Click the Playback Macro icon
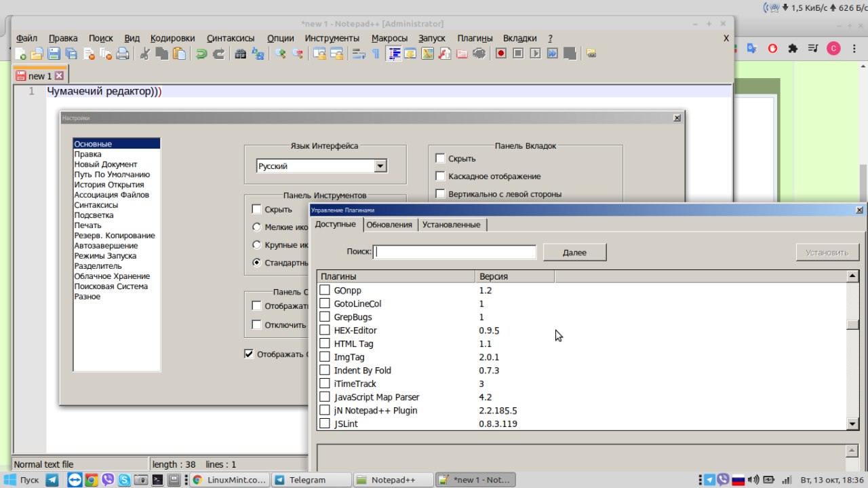 point(535,54)
